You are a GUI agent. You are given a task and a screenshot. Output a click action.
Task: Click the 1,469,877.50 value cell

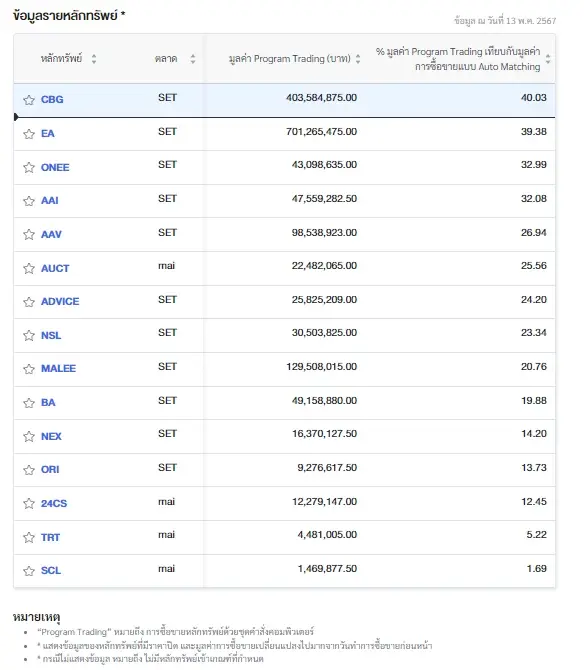(x=327, y=569)
